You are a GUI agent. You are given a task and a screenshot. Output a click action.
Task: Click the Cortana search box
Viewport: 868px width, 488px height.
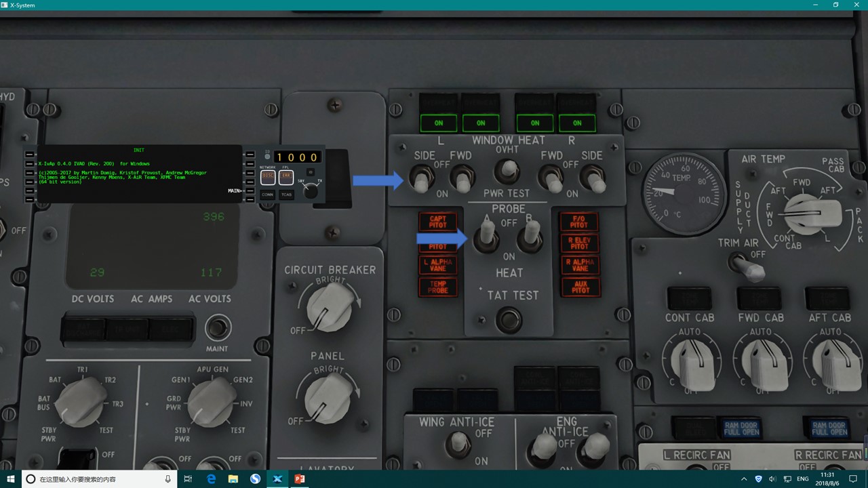(100, 479)
